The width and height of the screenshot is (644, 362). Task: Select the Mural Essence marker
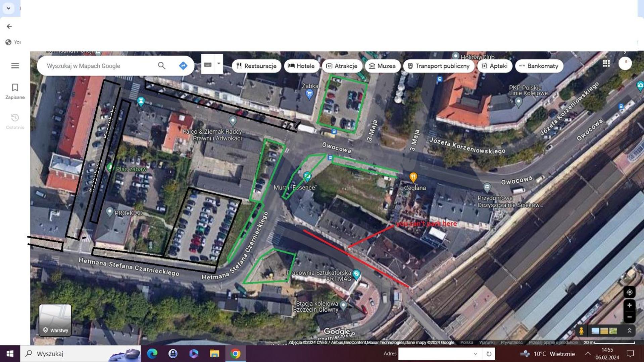(307, 176)
